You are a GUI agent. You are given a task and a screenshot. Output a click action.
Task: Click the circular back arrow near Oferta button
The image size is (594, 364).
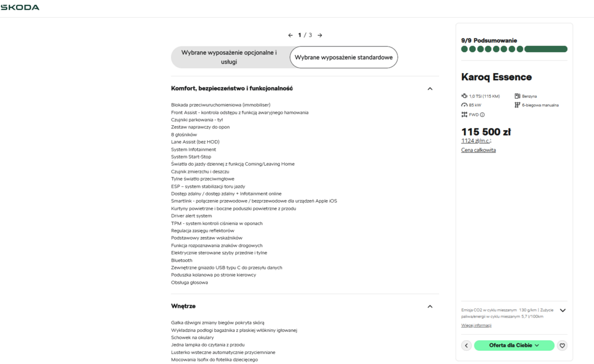coord(466,345)
